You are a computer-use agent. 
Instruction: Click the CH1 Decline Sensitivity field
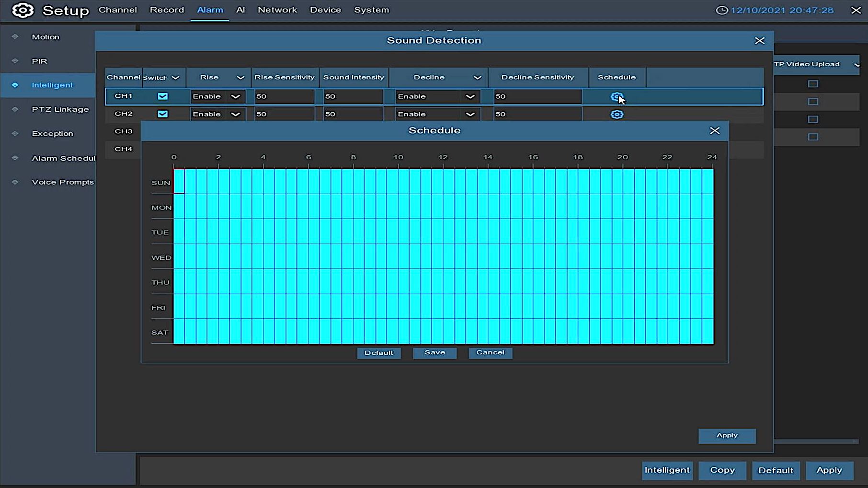click(537, 96)
